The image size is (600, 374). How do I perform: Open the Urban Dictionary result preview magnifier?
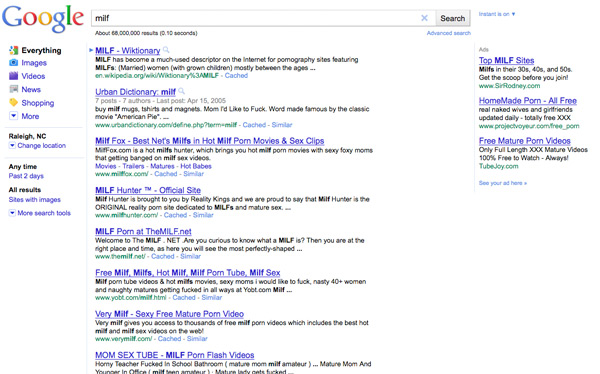pos(182,91)
